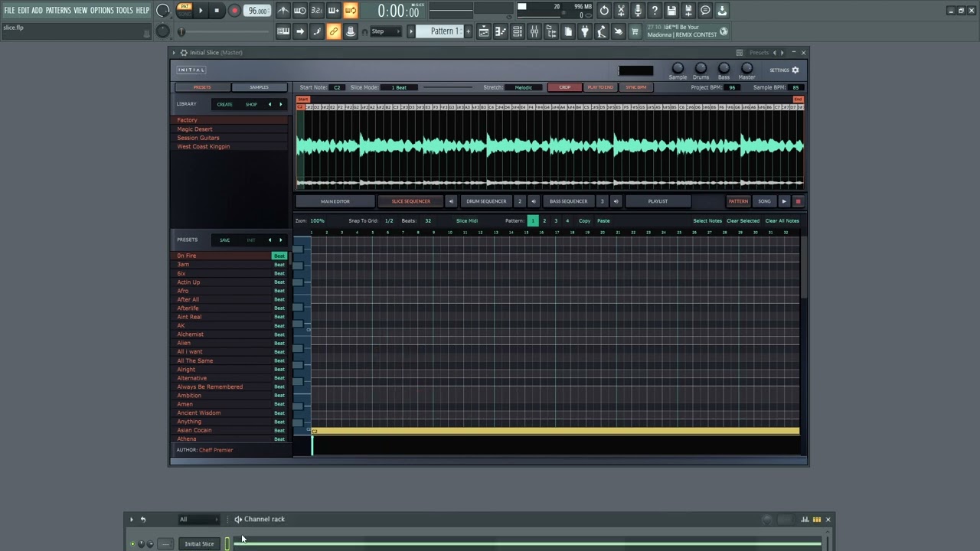Toggle the loop recording icon in top toolbar
980x551 pixels.
[x=350, y=11]
